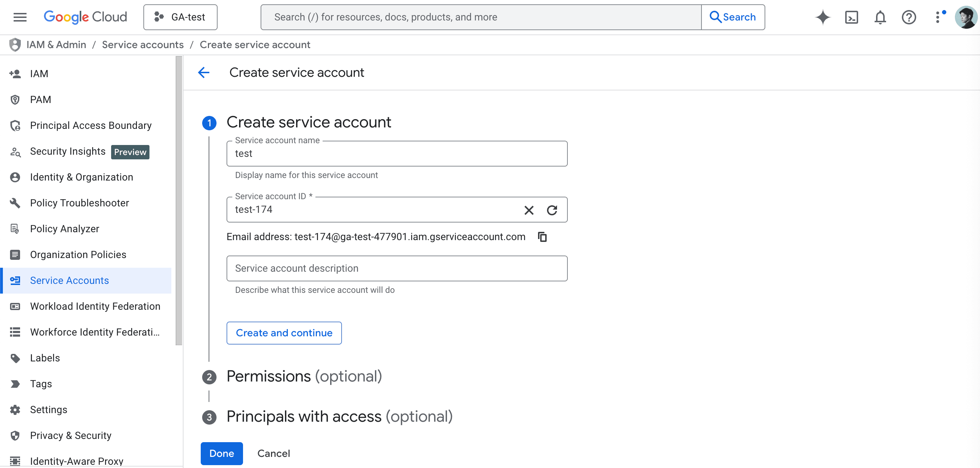Screen dimensions: 980x468
Task: Select the Gemini assistant icon in top bar
Action: [823, 17]
